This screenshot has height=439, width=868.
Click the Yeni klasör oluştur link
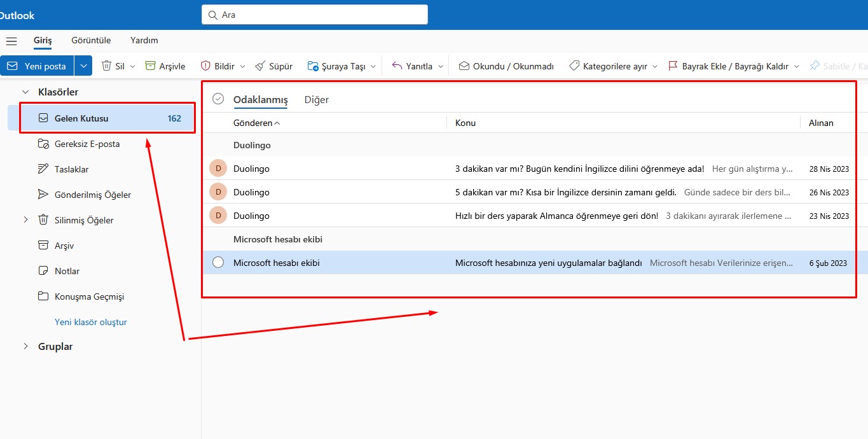coord(90,322)
